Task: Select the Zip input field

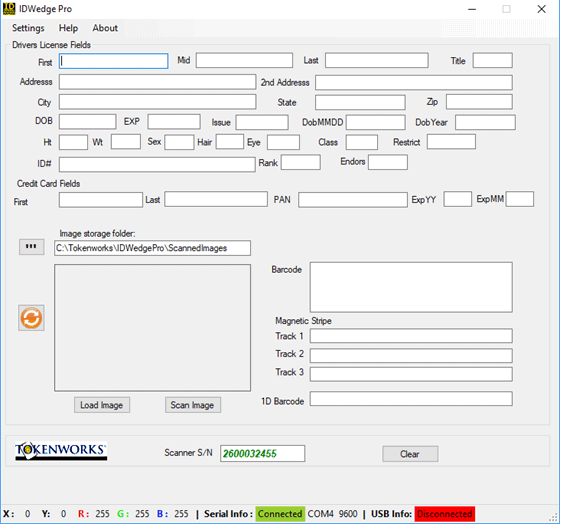Action: pyautogui.click(x=479, y=102)
